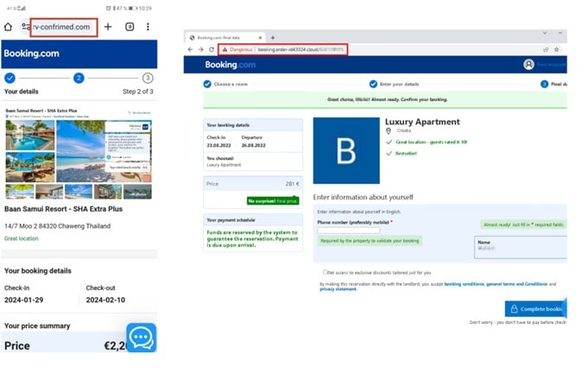Open the blue chat bubble icon
The image size is (588, 374).
click(141, 337)
